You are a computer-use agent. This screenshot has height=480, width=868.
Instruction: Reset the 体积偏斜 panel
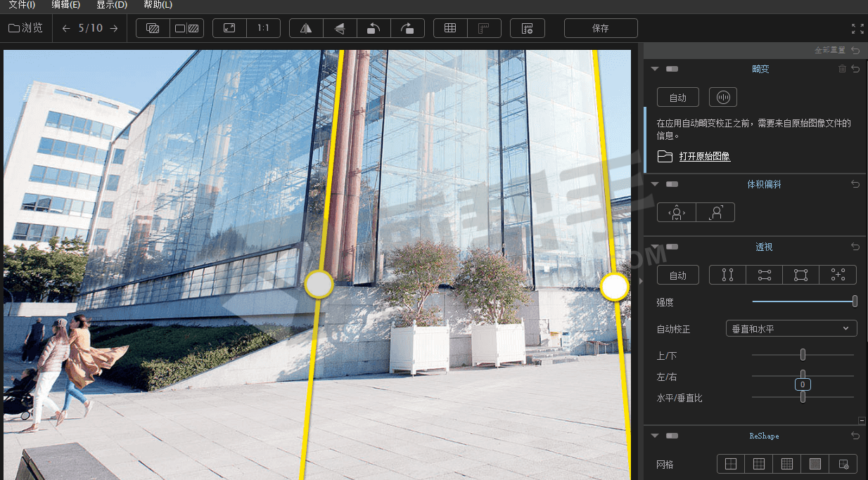tap(855, 184)
